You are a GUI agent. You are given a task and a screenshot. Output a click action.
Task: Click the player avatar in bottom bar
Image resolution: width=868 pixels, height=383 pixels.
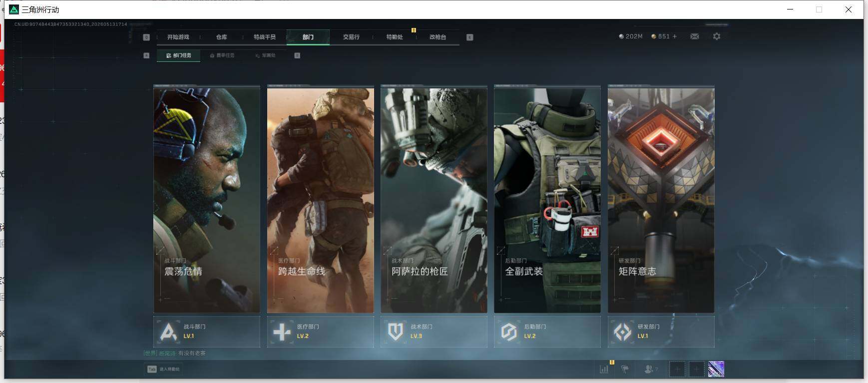click(x=716, y=369)
